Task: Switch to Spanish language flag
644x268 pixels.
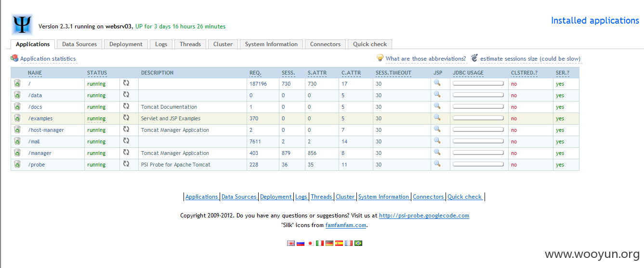Action: pos(339,243)
